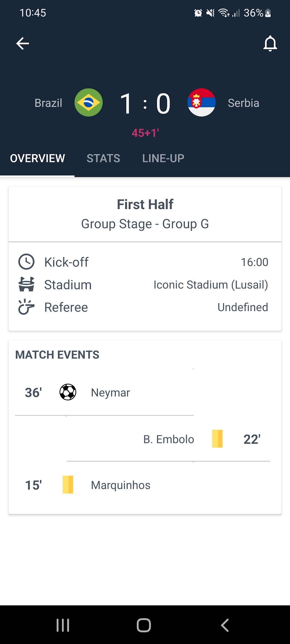This screenshot has height=644, width=290.
Task: Tap the Brazil flag icon
Action: [88, 103]
